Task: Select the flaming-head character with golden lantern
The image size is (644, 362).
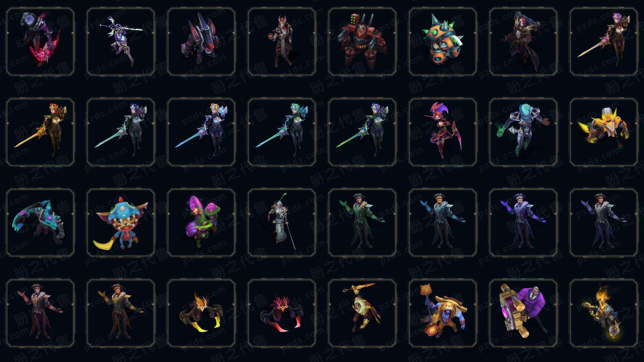Action: 604,313
